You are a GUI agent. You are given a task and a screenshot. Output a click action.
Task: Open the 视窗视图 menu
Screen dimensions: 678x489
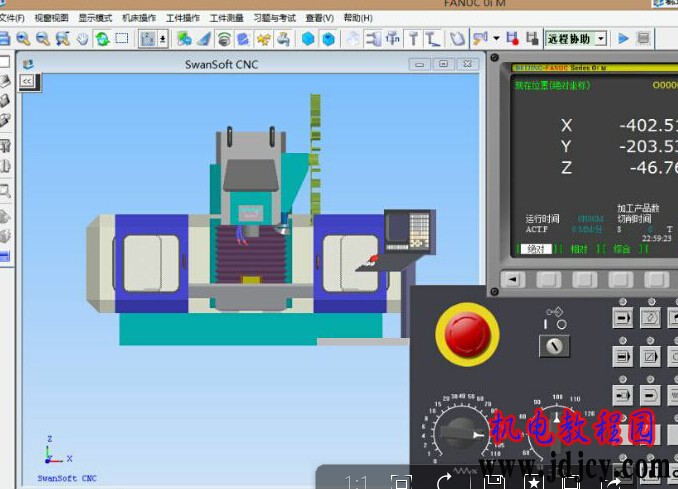pyautogui.click(x=51, y=18)
